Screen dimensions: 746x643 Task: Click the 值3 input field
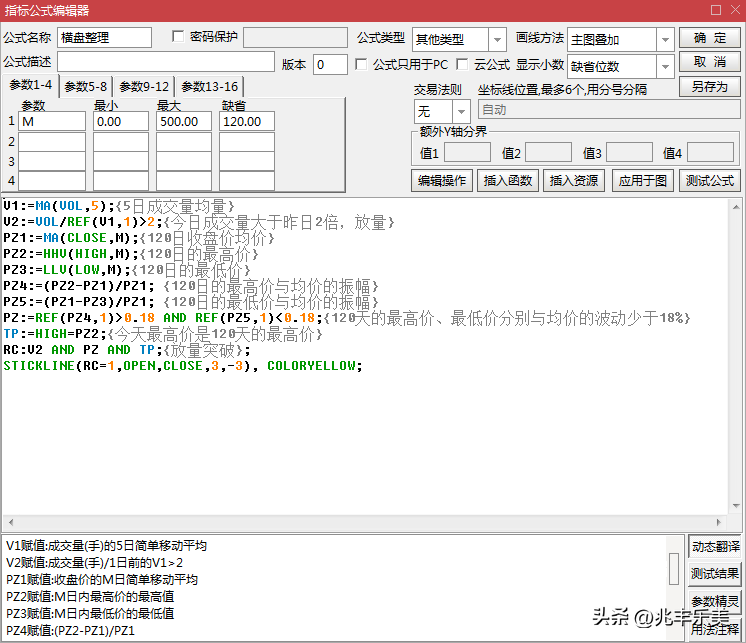[629, 153]
